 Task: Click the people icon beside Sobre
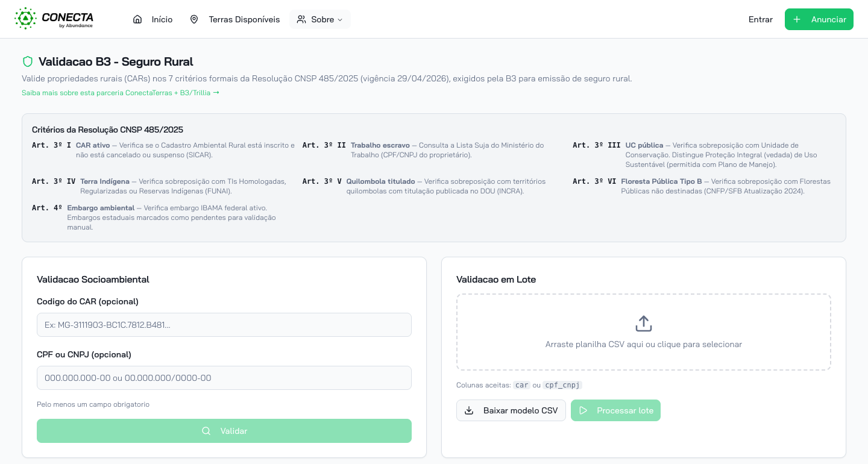(x=301, y=19)
